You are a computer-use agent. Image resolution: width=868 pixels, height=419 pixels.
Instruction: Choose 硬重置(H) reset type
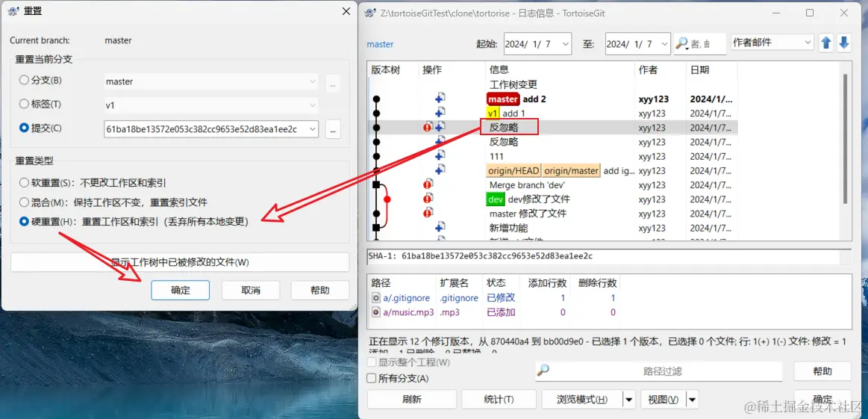pyautogui.click(x=24, y=221)
